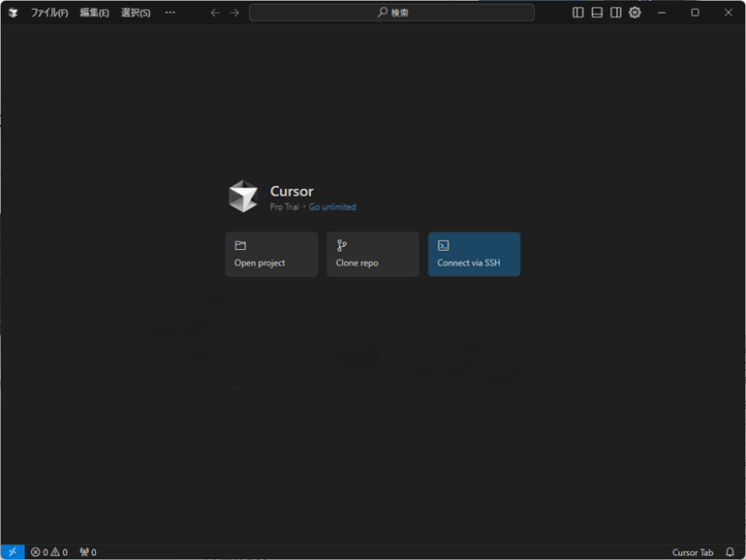Screen dimensions: 746x560
Task: Click the Open project button
Action: pyautogui.click(x=271, y=254)
